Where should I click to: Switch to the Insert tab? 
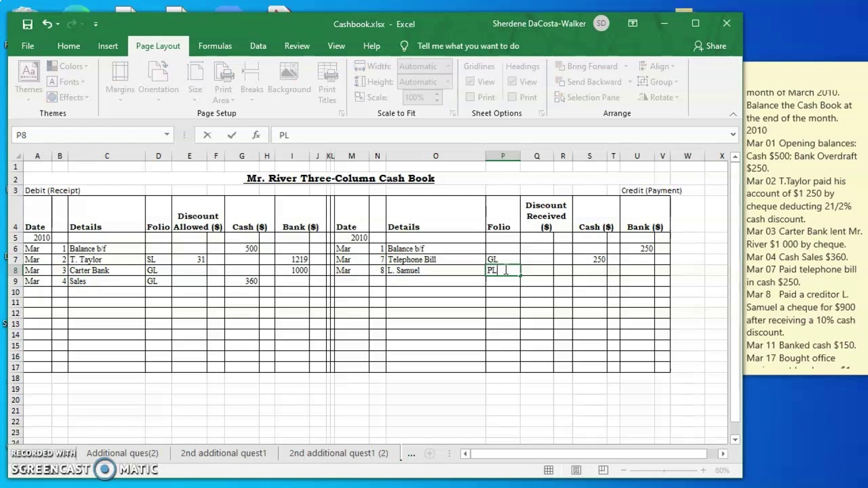click(x=108, y=46)
